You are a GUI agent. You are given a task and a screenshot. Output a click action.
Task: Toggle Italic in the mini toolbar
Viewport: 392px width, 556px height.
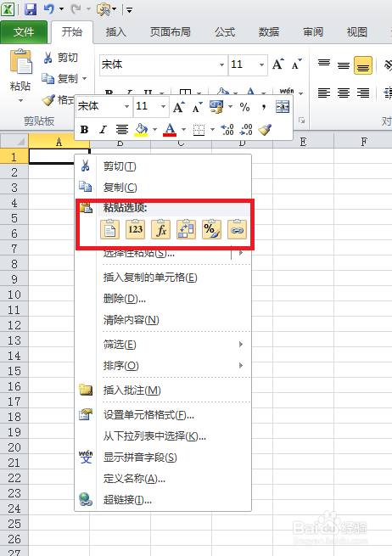[103, 130]
